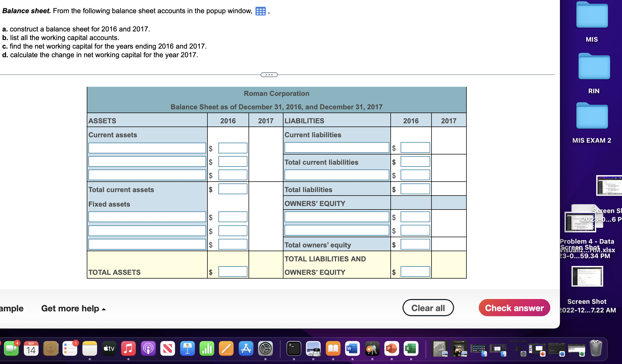Click the Clear all button
The image size is (622, 364).
pos(428,308)
